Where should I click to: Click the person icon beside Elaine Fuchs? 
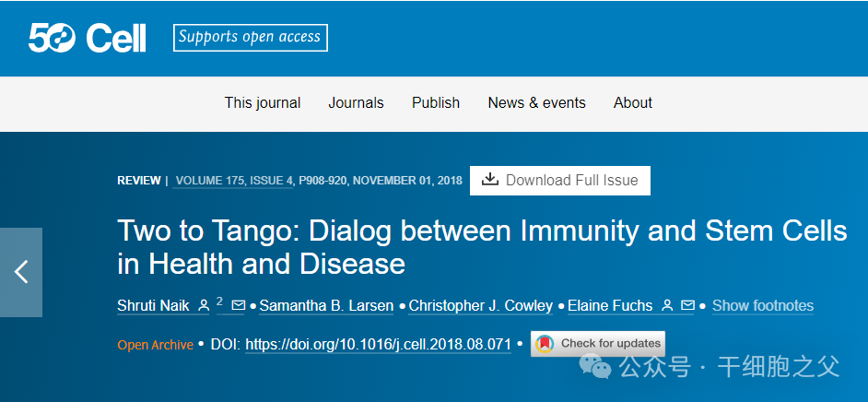click(667, 305)
